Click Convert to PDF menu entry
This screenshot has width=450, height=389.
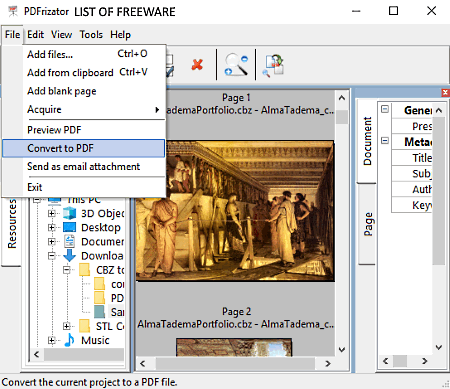click(x=84, y=148)
